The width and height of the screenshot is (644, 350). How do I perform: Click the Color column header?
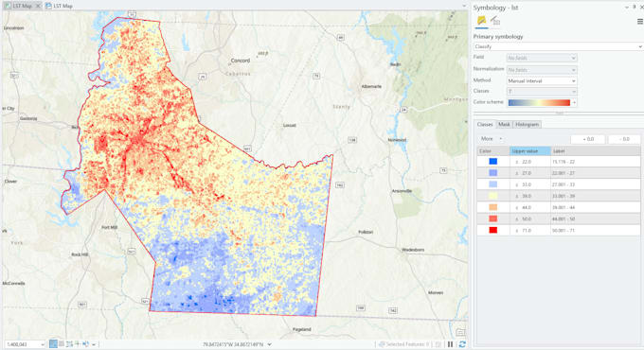tap(493, 151)
